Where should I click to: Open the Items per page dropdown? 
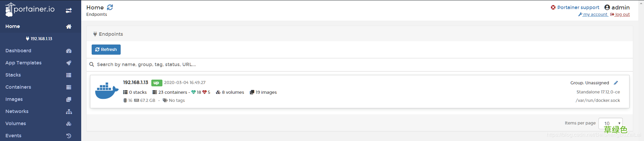point(610,123)
